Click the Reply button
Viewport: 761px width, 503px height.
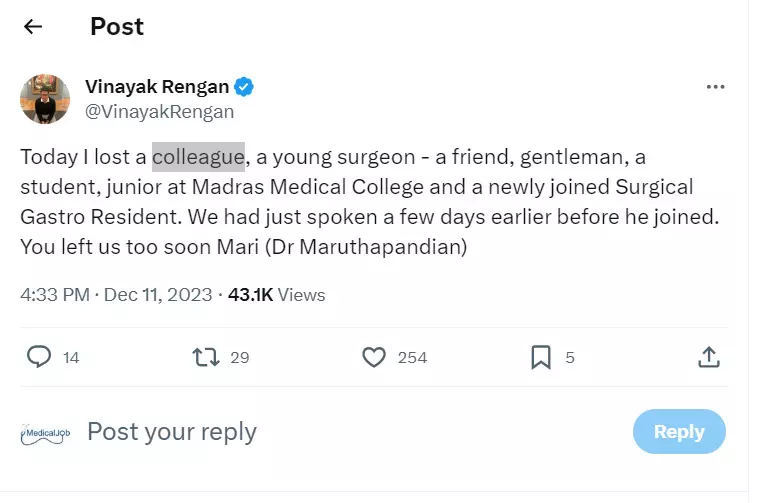point(679,432)
